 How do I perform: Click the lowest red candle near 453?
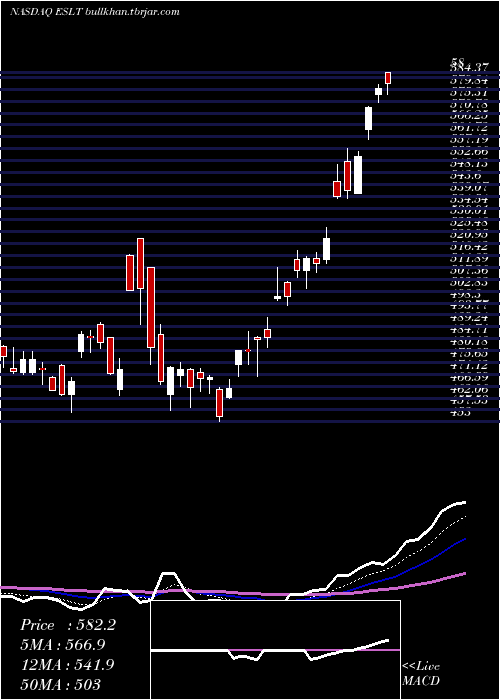point(219,403)
